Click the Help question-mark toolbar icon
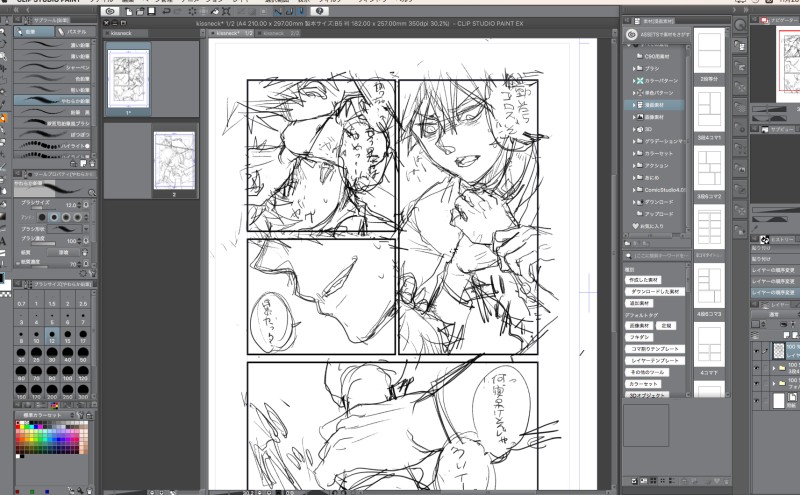Viewport: 800px width, 495px height. (x=319, y=11)
